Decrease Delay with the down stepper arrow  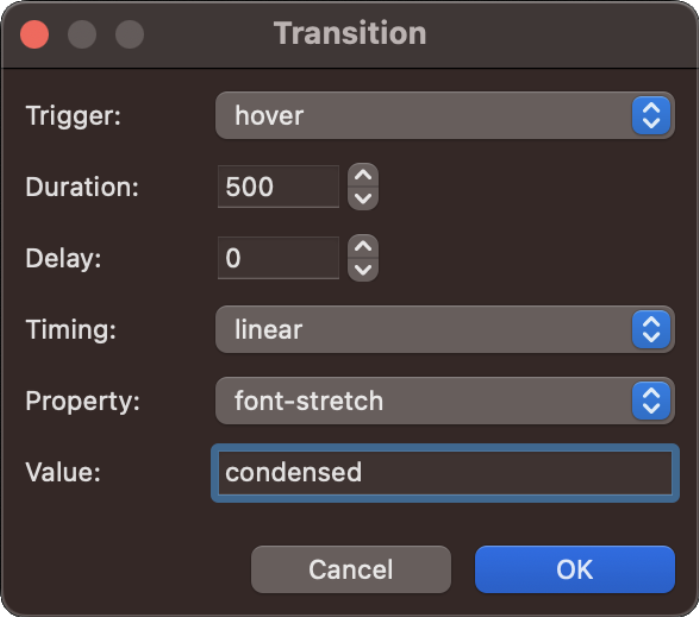(x=363, y=270)
